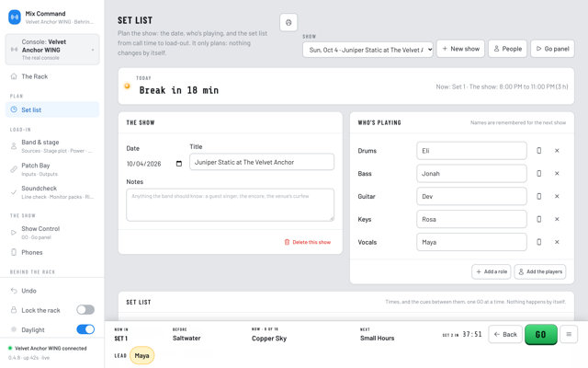Viewport: 588px width, 368px height.
Task: Remove the Vocals role with X
Action: (x=557, y=242)
